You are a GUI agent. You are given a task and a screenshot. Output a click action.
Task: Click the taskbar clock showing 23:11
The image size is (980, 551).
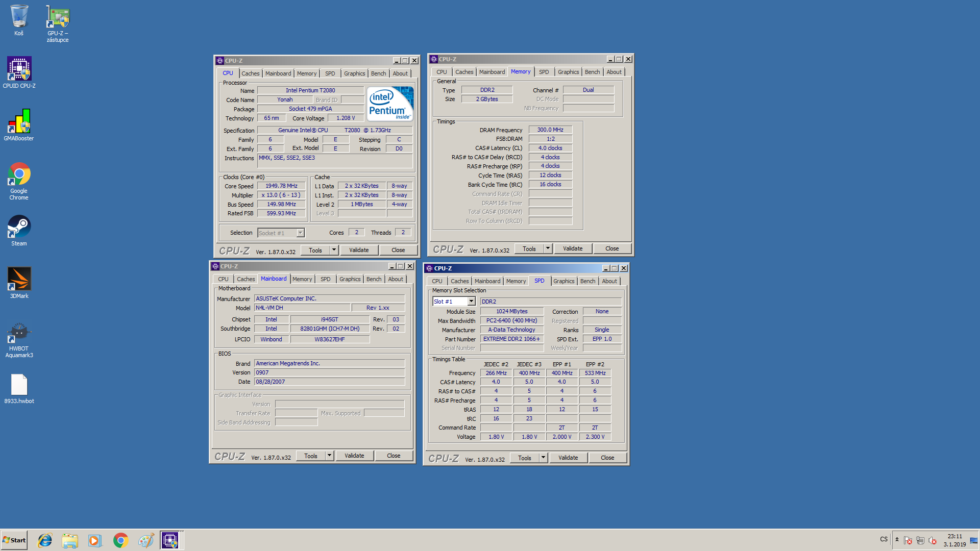tap(954, 540)
